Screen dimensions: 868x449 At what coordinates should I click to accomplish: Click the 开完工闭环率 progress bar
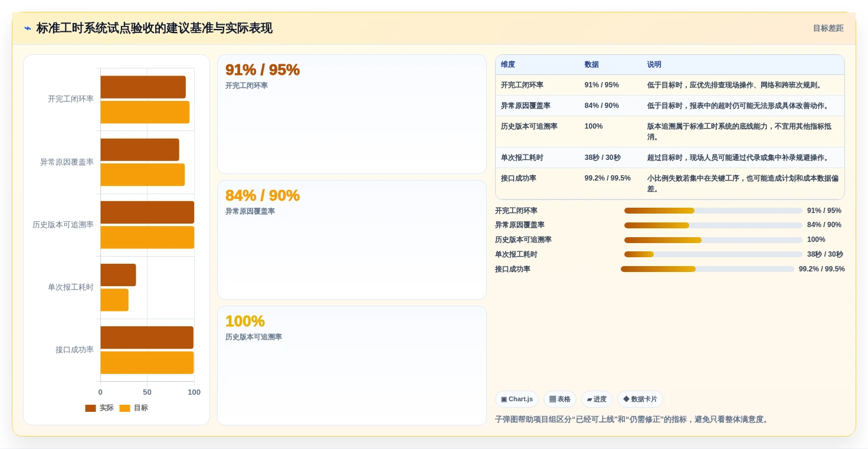(x=713, y=211)
